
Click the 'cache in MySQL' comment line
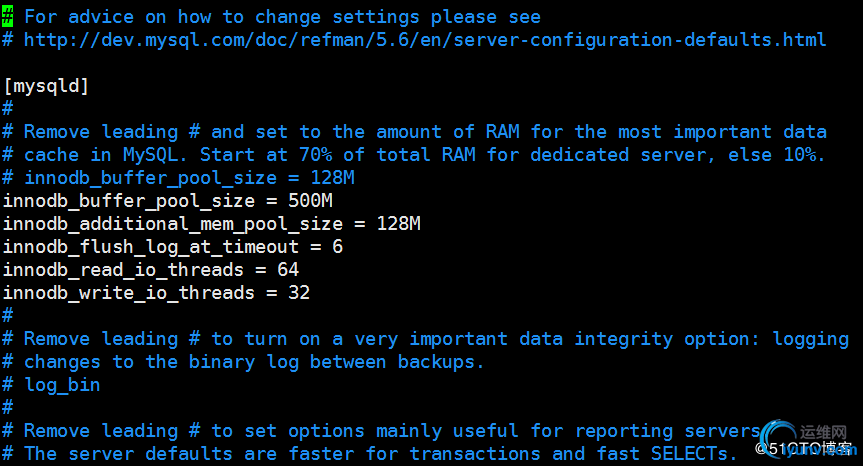[x=425, y=155]
